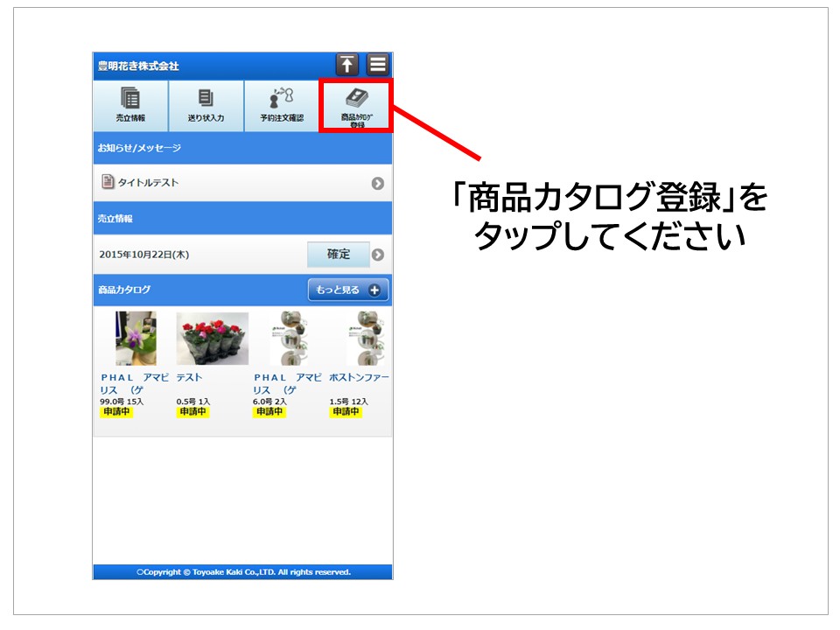Select the third product image (6.0号 2入)

pos(288,339)
